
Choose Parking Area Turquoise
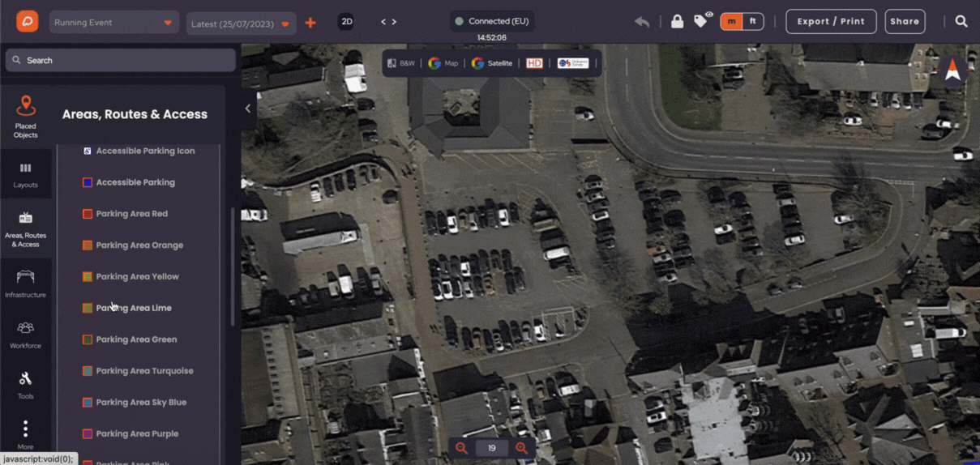pos(139,371)
